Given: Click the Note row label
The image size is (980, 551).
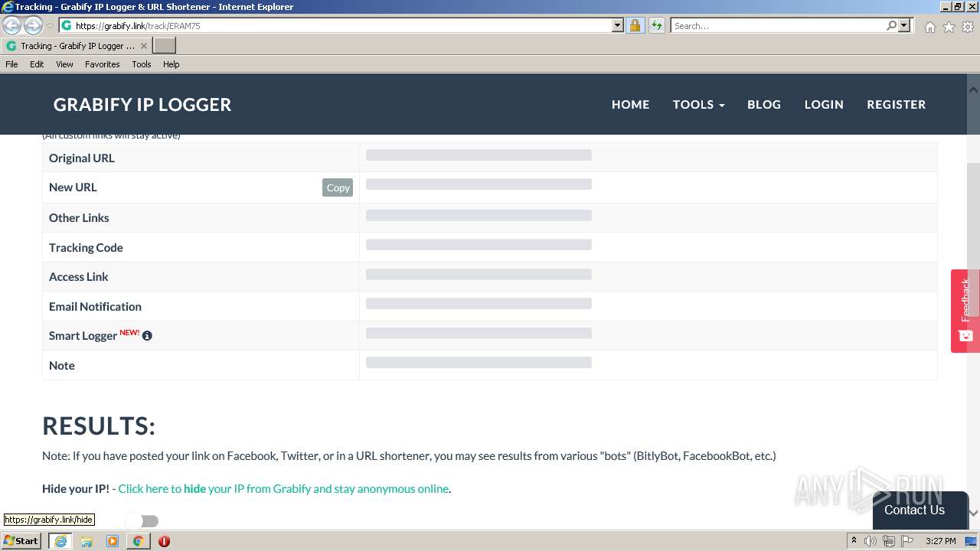Looking at the screenshot, I should 62,365.
